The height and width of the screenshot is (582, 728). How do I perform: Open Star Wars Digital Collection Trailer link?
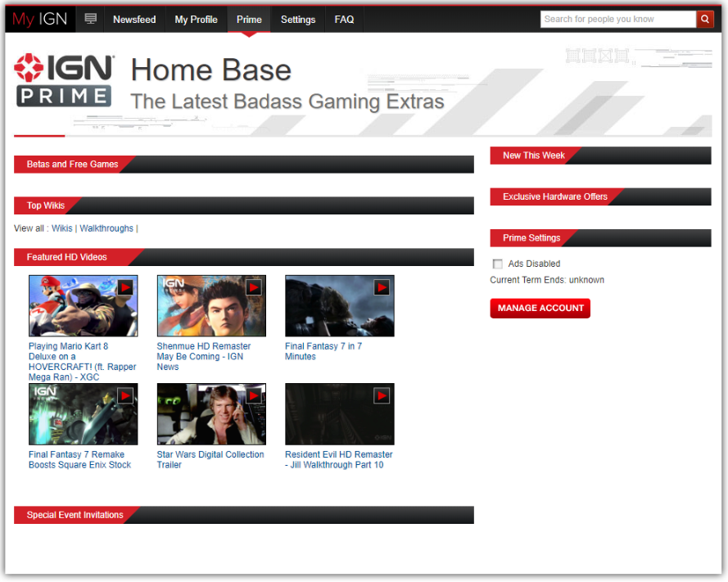[210, 459]
